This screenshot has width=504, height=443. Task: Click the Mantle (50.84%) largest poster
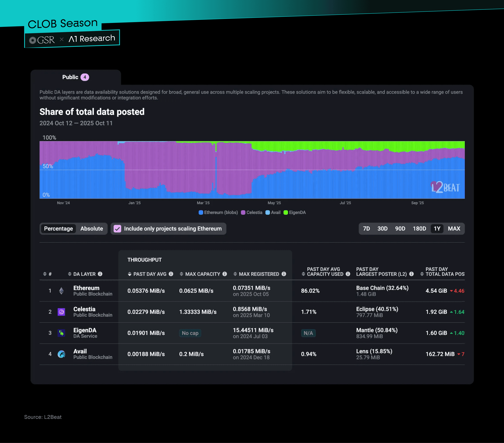(x=377, y=330)
